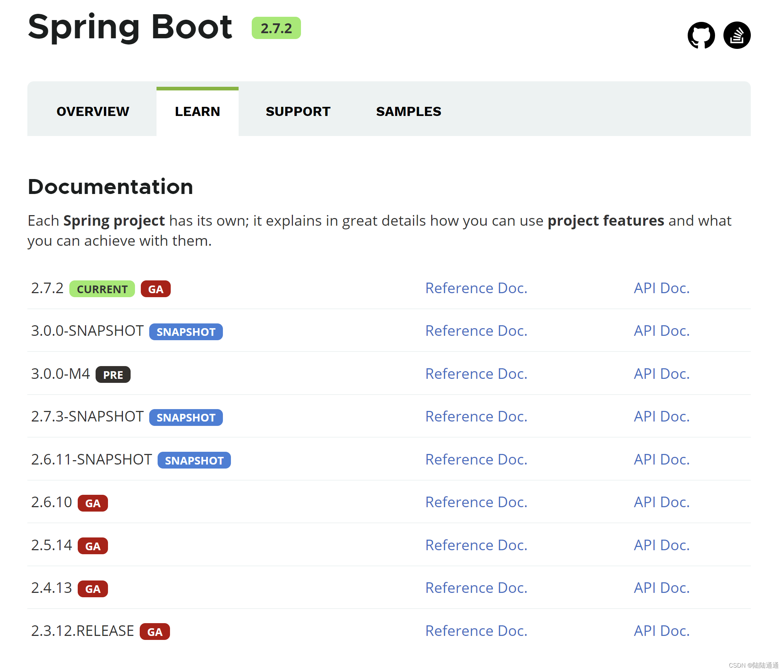The height and width of the screenshot is (672, 784).
Task: Click the PRE badge for 3.0.0-M4
Action: tap(113, 375)
